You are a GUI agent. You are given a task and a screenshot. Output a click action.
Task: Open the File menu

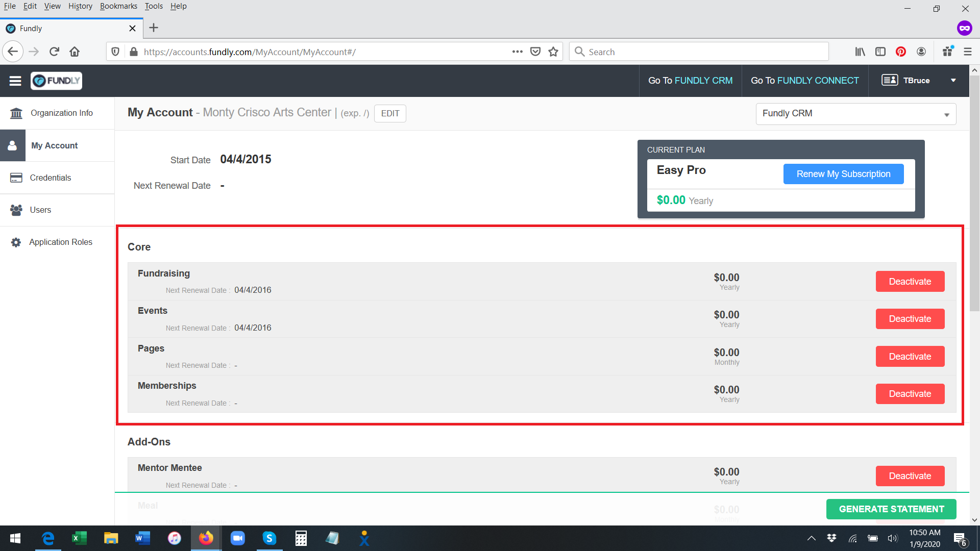coord(10,6)
